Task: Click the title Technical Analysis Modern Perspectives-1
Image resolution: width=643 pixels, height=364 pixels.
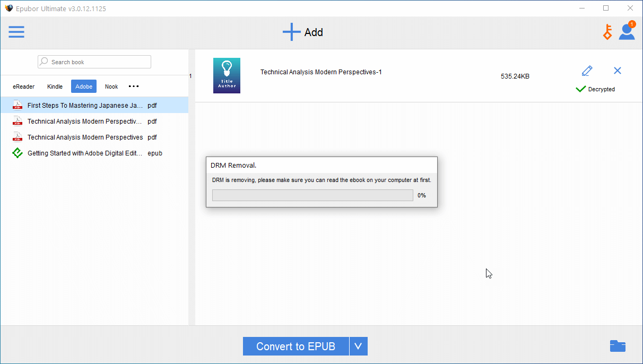Action: (x=321, y=72)
